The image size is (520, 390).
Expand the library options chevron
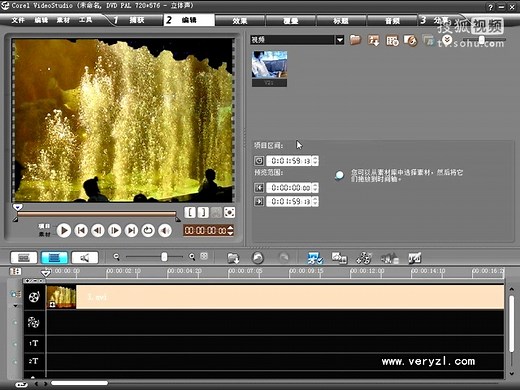[447, 40]
